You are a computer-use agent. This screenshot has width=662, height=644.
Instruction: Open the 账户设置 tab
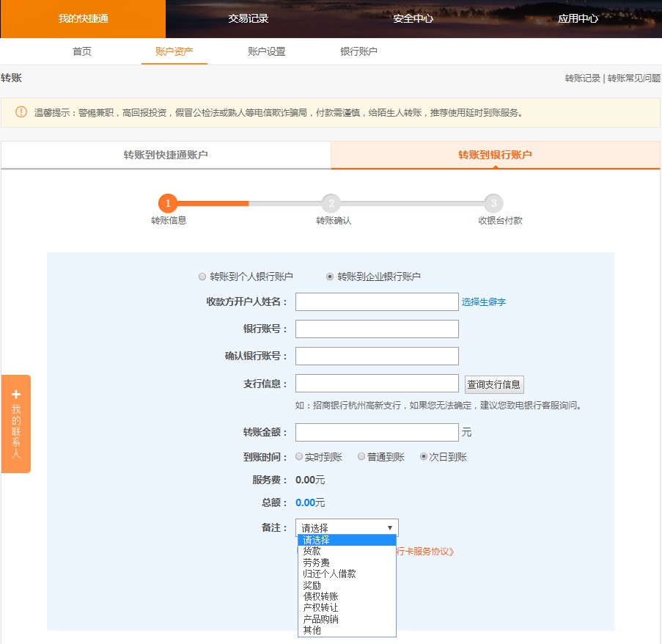[x=266, y=51]
